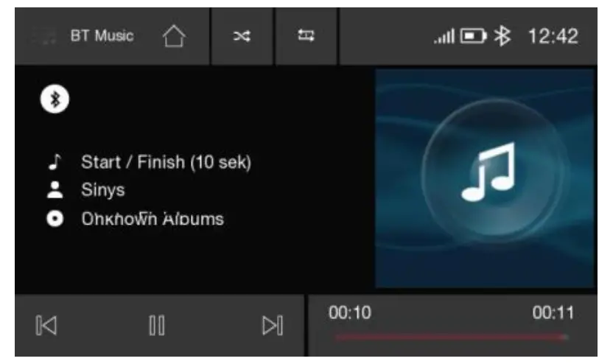Screen dimensions: 599x364
Task: Pause the current song
Action: point(157,326)
